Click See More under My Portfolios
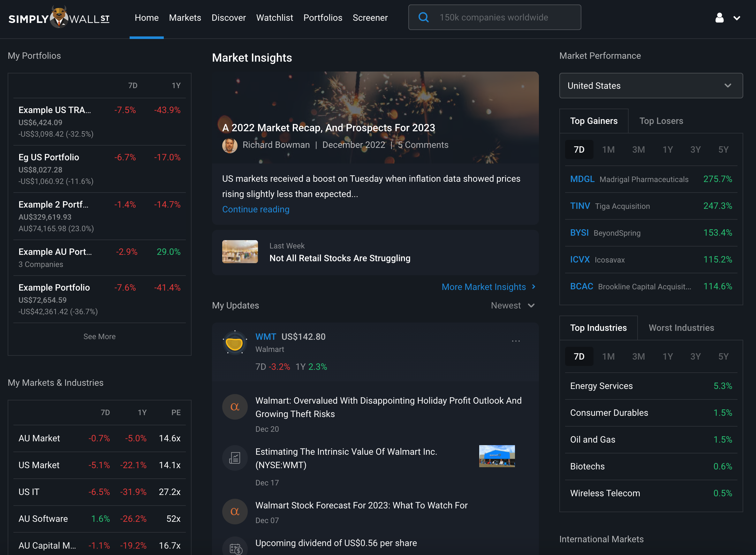 point(99,337)
